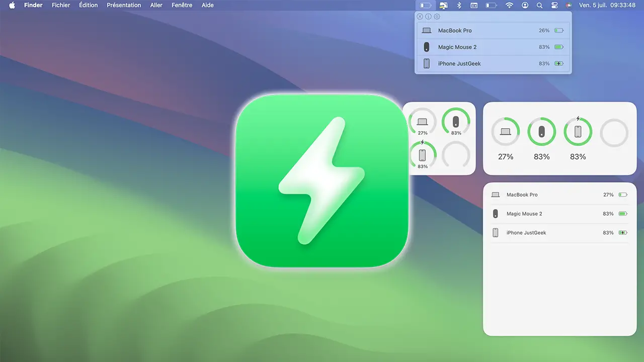Click the iPhone icon in the large list widget

tap(496, 233)
